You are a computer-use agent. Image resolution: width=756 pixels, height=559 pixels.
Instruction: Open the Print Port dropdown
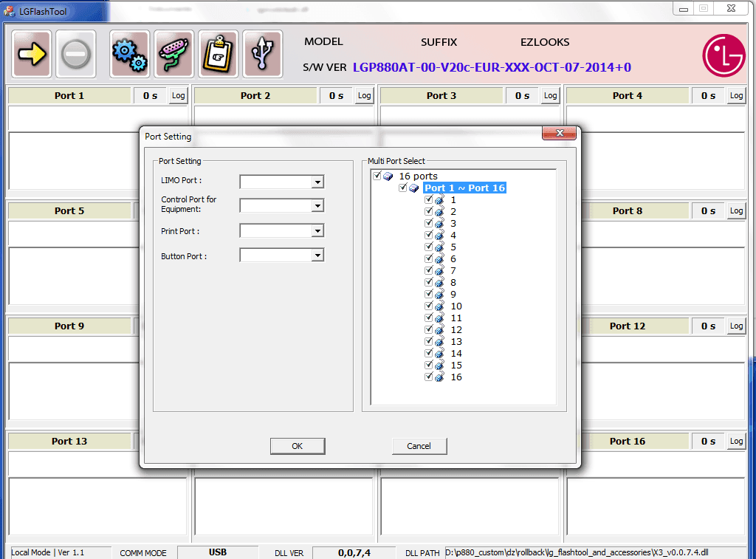pyautogui.click(x=317, y=231)
